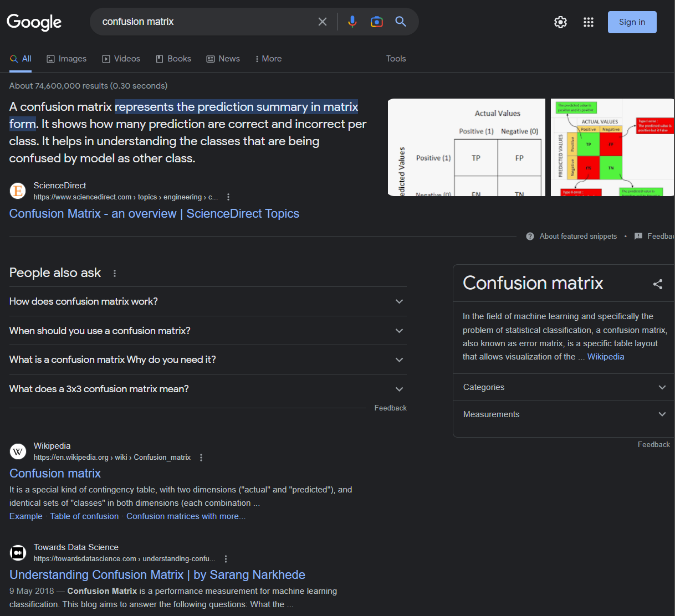Expand the Categories section in panel
This screenshot has width=675, height=616.
[x=662, y=387]
